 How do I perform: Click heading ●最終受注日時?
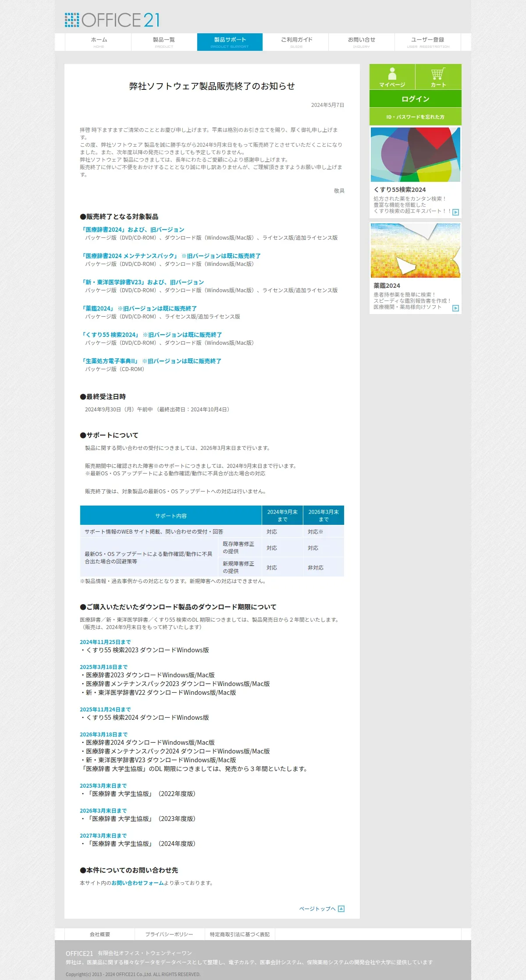(x=103, y=396)
